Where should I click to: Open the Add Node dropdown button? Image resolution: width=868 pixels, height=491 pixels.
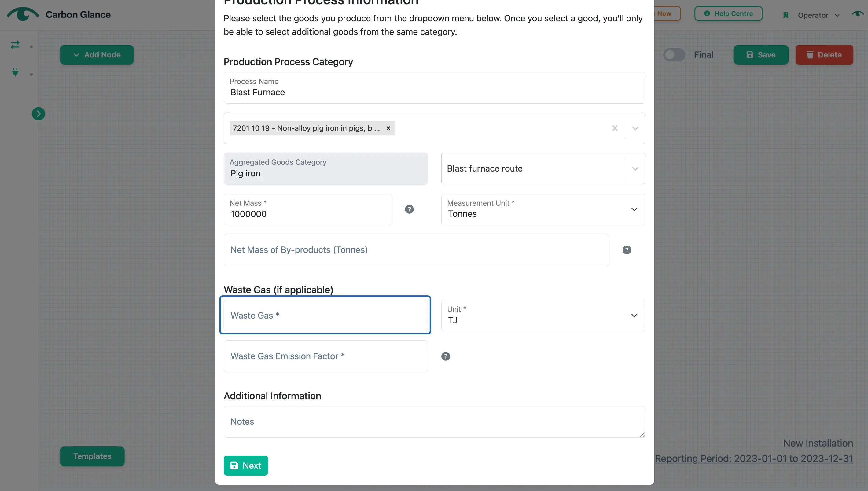97,55
